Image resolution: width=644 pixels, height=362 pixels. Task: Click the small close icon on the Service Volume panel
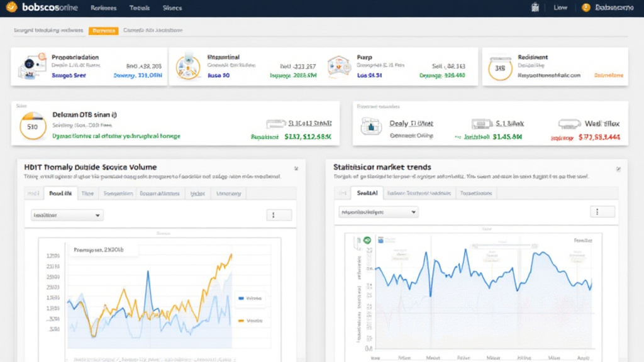[296, 168]
